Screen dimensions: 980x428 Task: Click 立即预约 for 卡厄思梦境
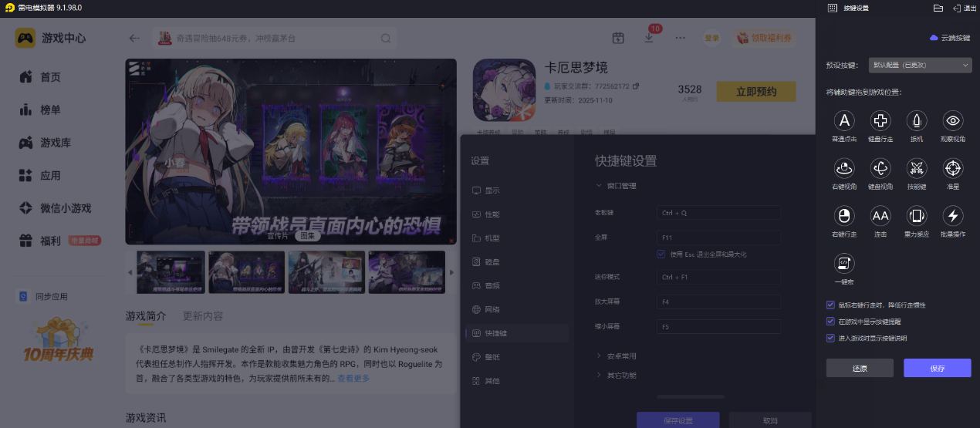pyautogui.click(x=756, y=92)
